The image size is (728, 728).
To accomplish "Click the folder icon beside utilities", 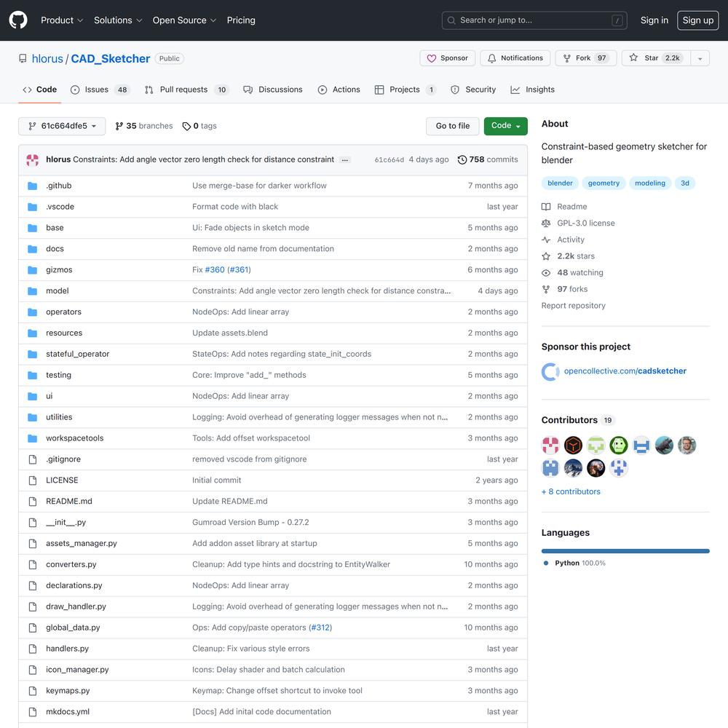I will [33, 417].
